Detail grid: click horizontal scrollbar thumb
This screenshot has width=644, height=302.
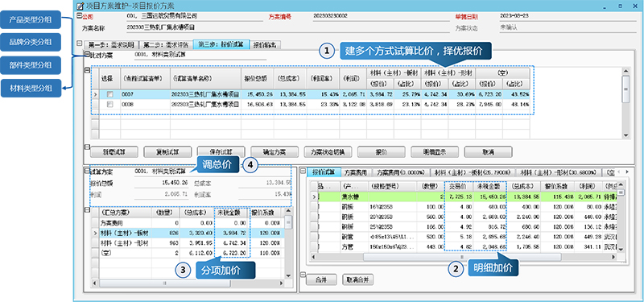pos(462,256)
